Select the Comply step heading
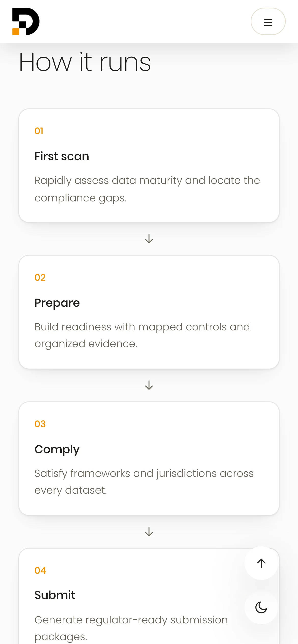This screenshot has height=644, width=298. point(57,449)
